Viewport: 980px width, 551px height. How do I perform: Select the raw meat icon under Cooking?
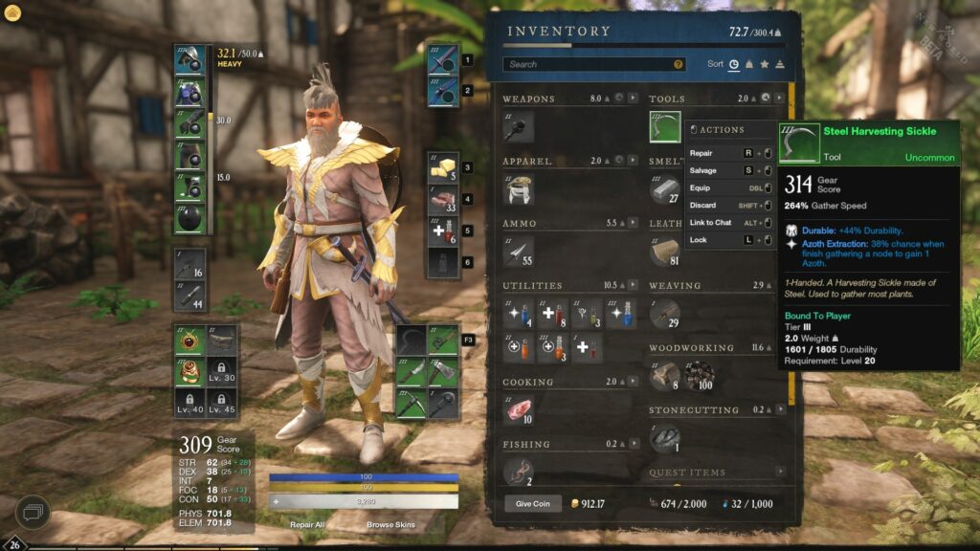click(519, 410)
